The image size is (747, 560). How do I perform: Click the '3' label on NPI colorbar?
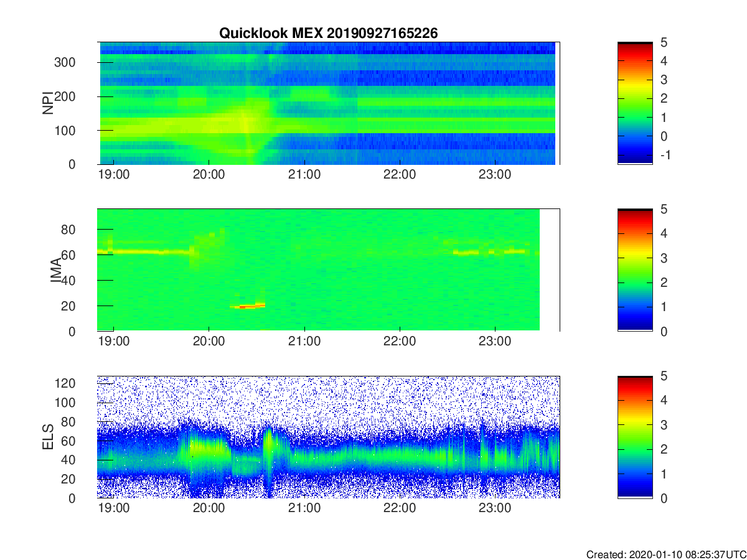[x=664, y=80]
